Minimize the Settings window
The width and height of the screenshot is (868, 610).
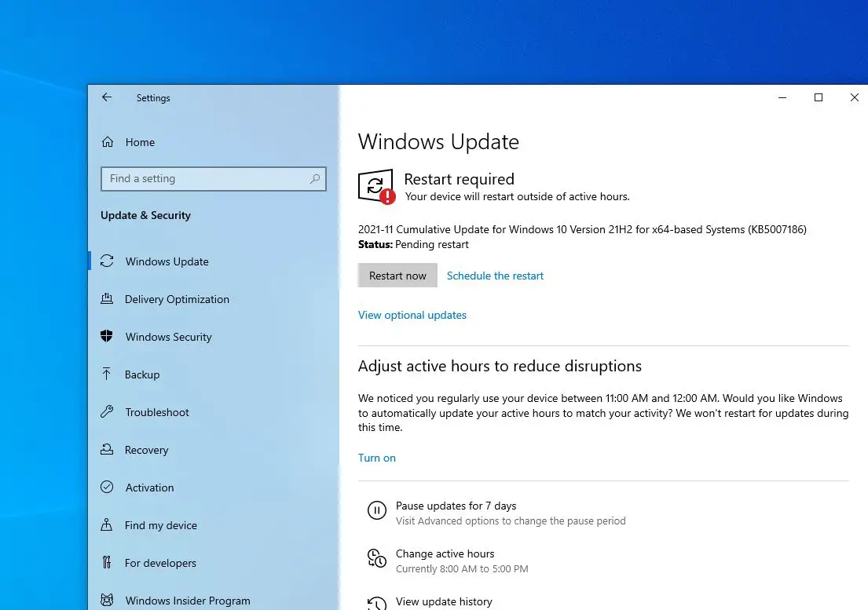[x=782, y=97]
